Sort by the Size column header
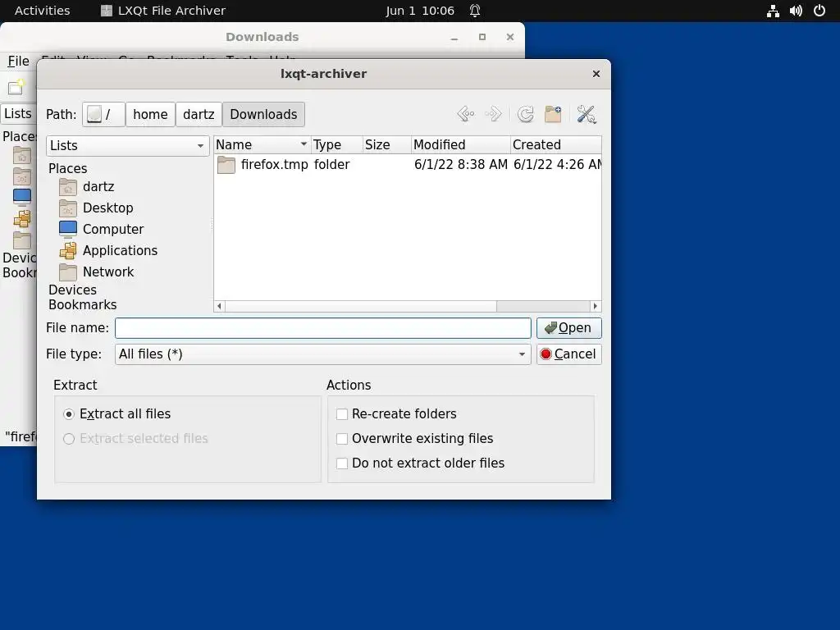Viewport: 840px width, 630px height. pos(387,144)
